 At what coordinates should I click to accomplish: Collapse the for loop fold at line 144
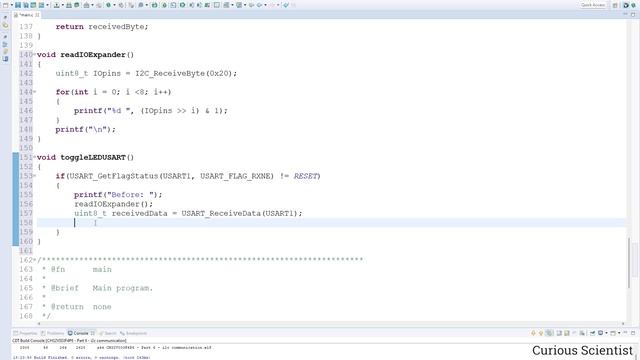click(34, 92)
